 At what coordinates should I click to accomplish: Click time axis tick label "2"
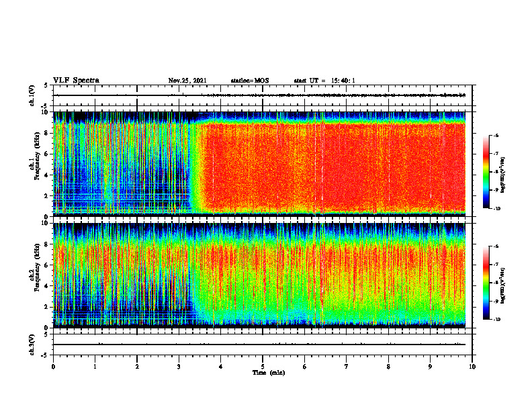click(x=137, y=367)
